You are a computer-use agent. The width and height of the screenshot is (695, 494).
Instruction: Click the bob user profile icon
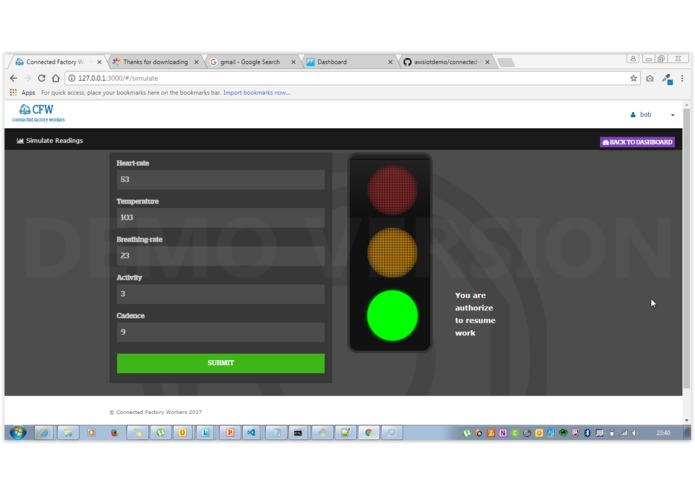coord(633,115)
